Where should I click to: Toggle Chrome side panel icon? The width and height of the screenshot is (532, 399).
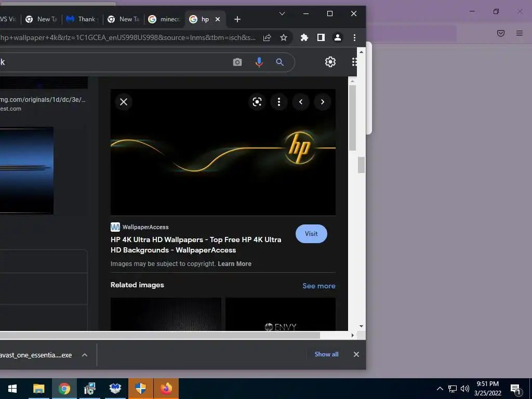coord(321,37)
